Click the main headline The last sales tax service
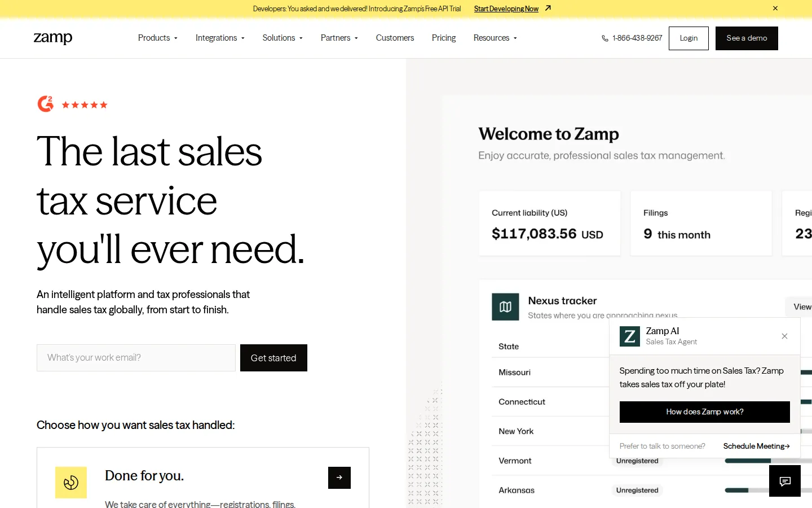The image size is (812, 508). click(170, 200)
